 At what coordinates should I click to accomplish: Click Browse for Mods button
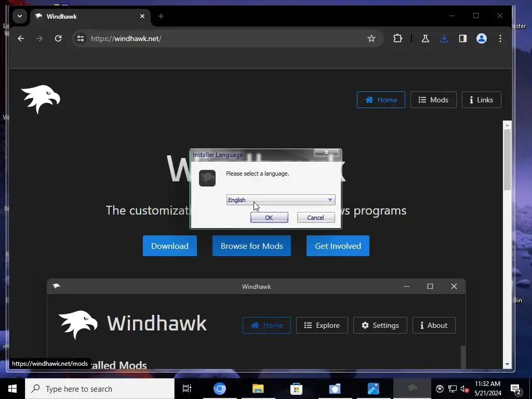tap(251, 246)
